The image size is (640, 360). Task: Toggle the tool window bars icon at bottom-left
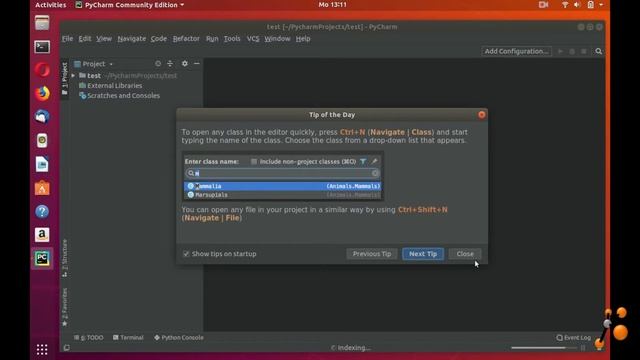(x=67, y=348)
